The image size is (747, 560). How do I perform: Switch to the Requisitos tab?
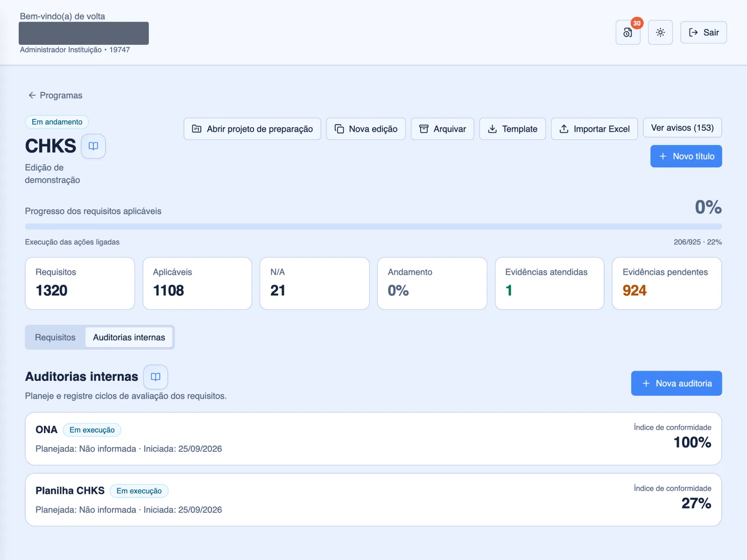pyautogui.click(x=55, y=337)
